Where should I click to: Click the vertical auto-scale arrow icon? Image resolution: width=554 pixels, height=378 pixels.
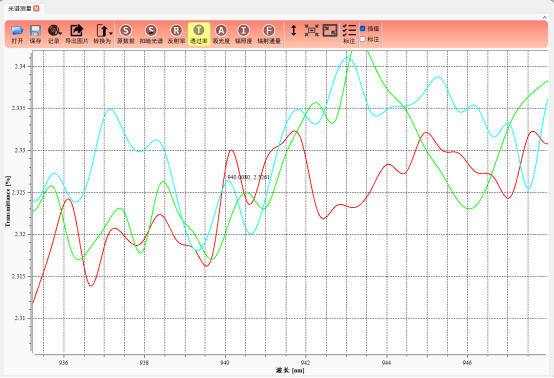point(293,30)
